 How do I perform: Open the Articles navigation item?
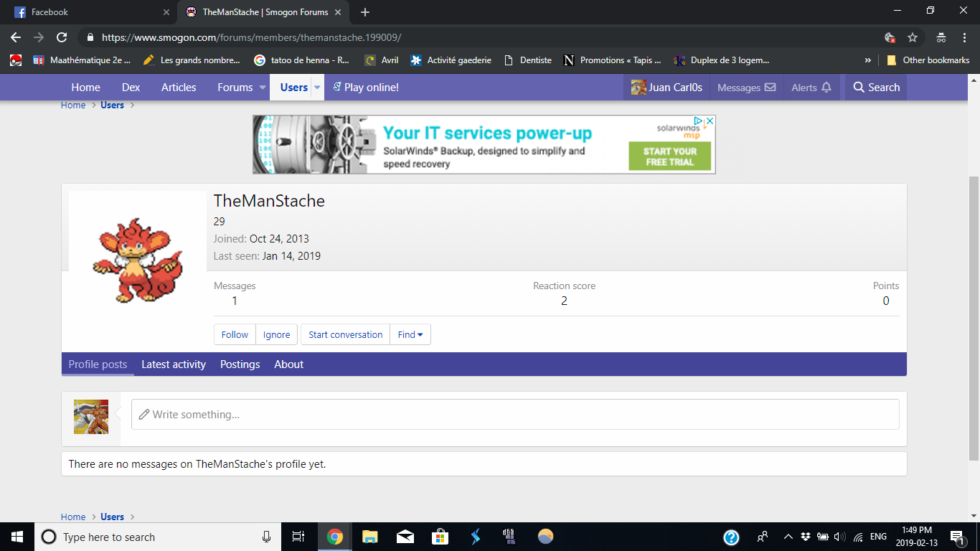tap(179, 88)
